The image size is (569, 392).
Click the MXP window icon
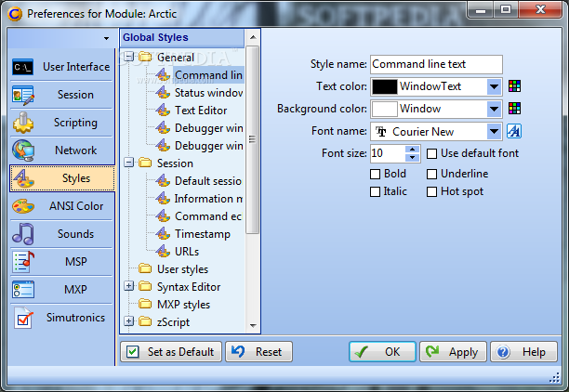pos(23,290)
